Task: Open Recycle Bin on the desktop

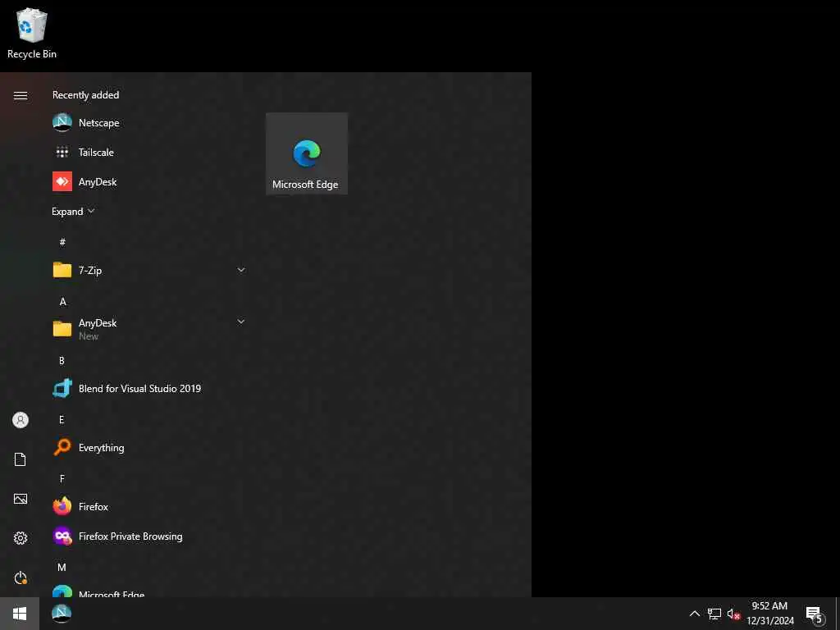Action: [x=32, y=33]
